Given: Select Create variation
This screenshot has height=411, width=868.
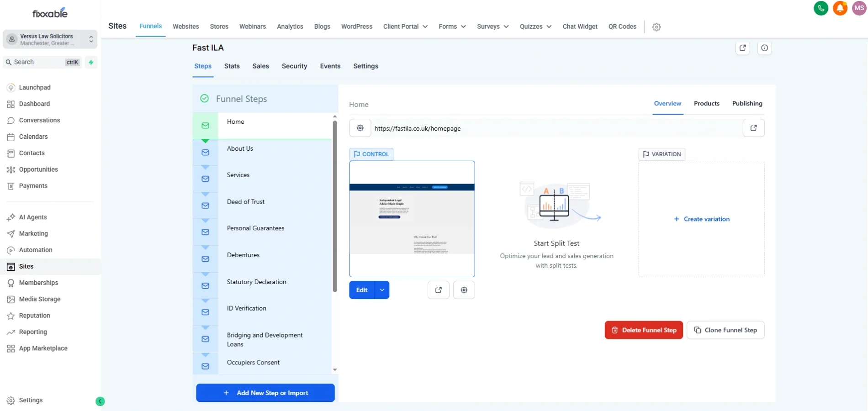Looking at the screenshot, I should coord(701,219).
